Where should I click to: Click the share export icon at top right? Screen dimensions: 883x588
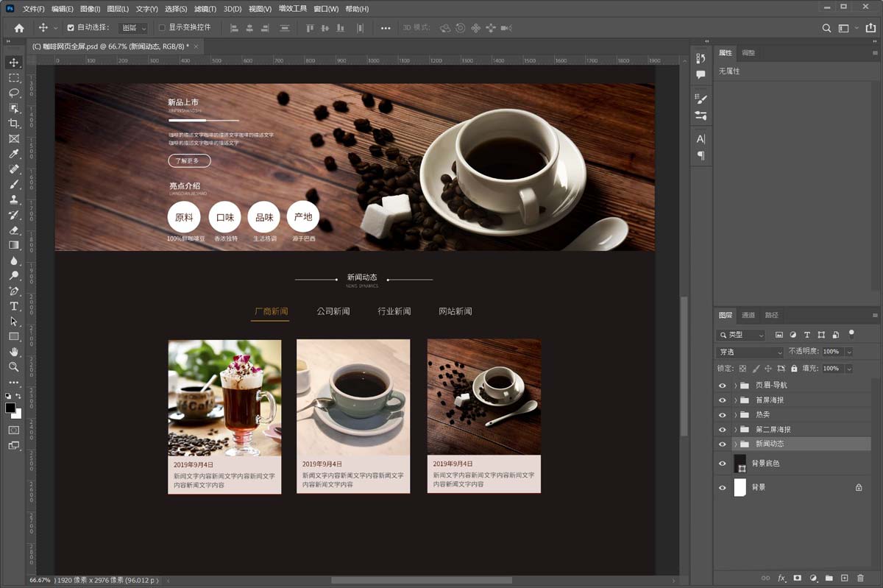pyautogui.click(x=870, y=28)
